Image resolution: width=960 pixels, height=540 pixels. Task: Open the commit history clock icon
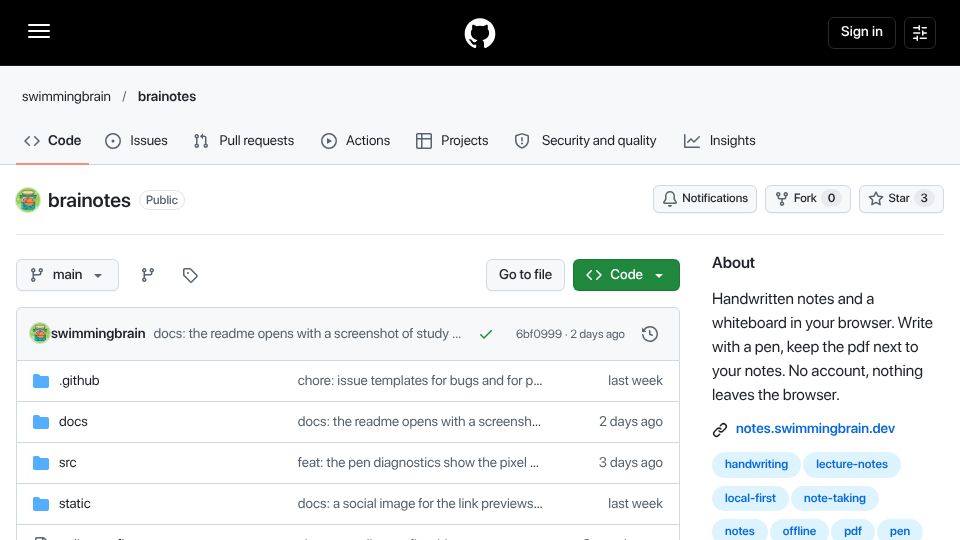click(x=650, y=334)
